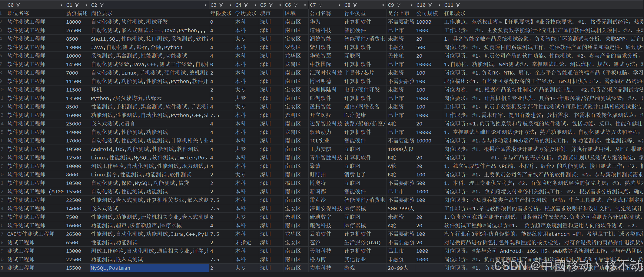Select the C7 column header label

(313, 5)
